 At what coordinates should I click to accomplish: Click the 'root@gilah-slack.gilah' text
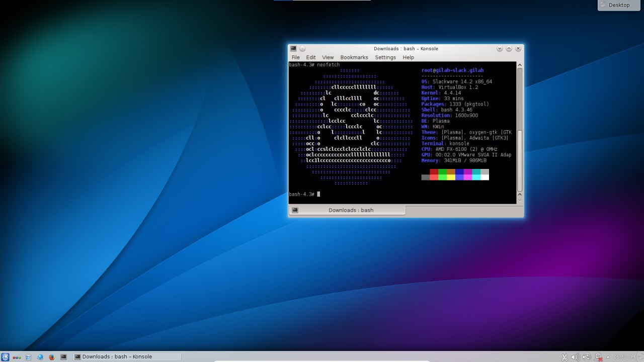click(452, 70)
